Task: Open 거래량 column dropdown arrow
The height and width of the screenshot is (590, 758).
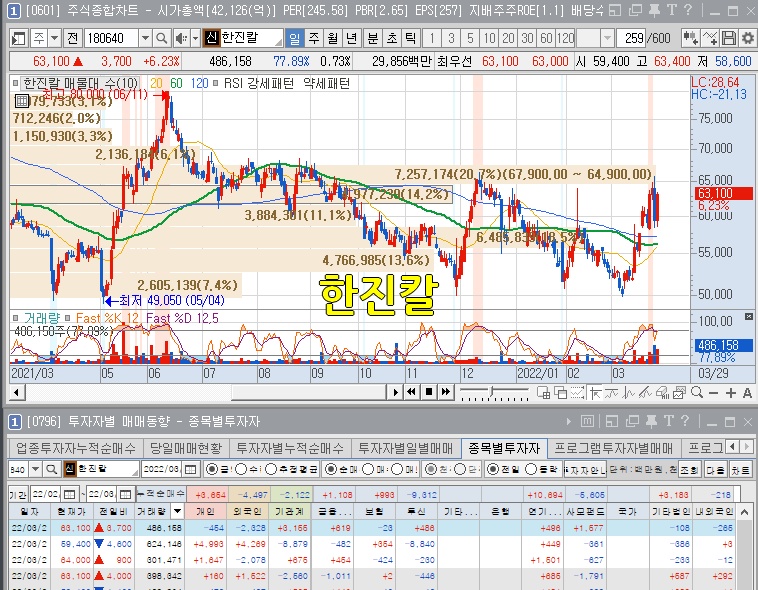Action: (177, 511)
